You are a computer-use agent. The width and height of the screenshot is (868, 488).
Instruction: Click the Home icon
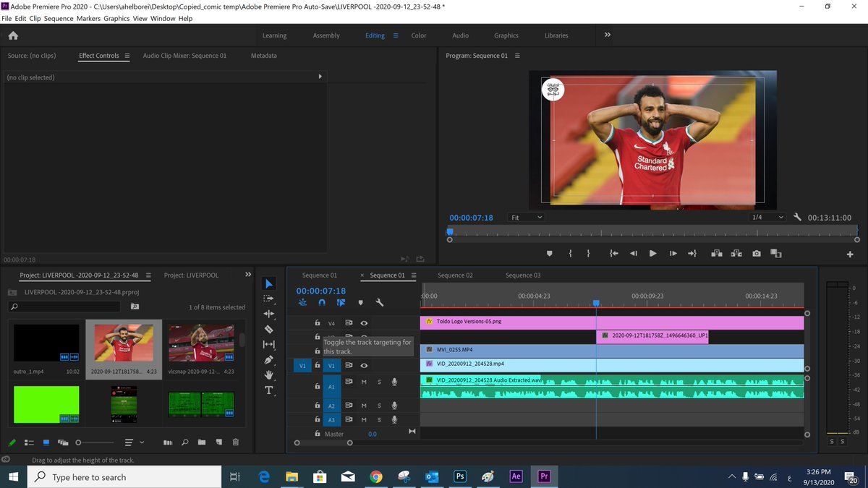[x=13, y=35]
